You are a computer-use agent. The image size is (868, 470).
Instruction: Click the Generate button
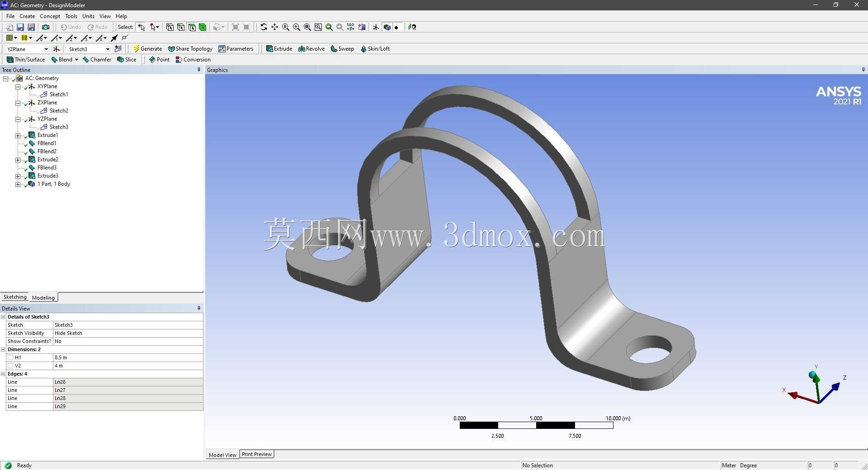coord(147,49)
